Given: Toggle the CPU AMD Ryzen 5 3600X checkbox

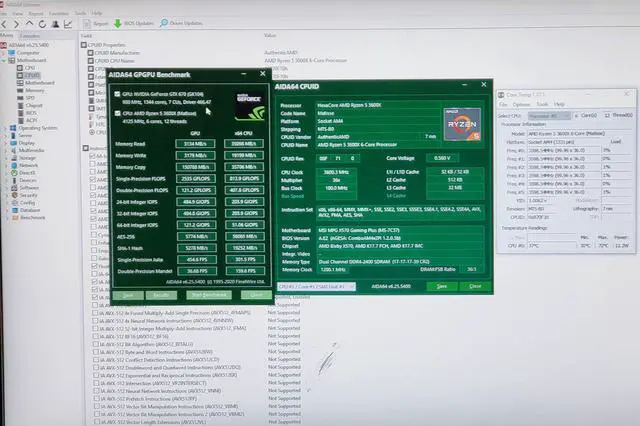Looking at the screenshot, I should (x=118, y=113).
